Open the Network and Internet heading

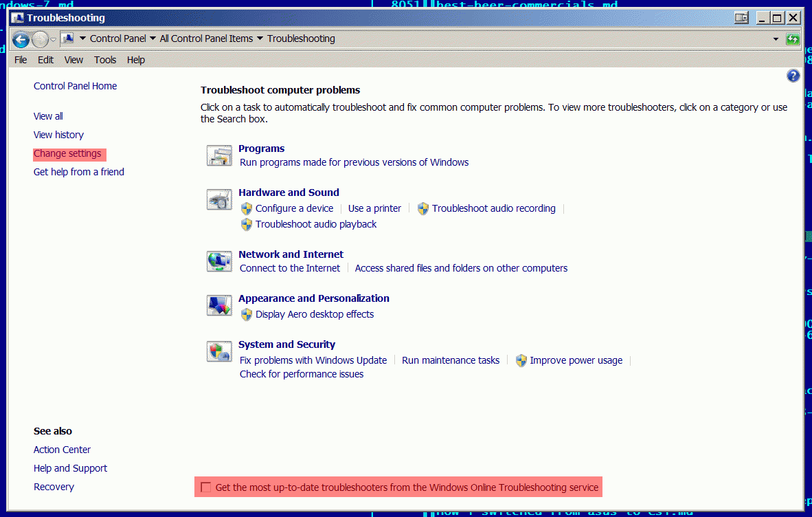(291, 254)
